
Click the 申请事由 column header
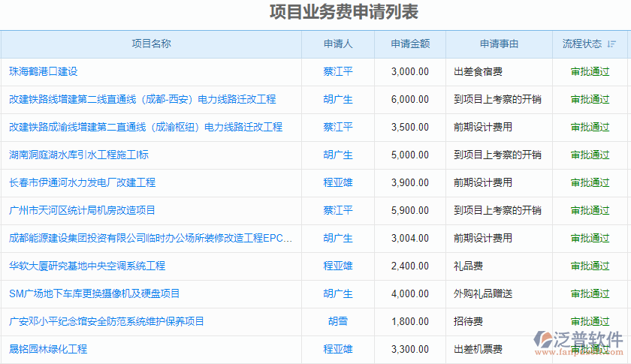point(499,44)
